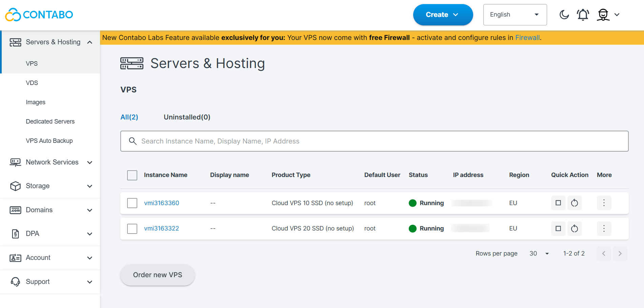
Task: Expand profile menu chevron
Action: [x=617, y=15]
